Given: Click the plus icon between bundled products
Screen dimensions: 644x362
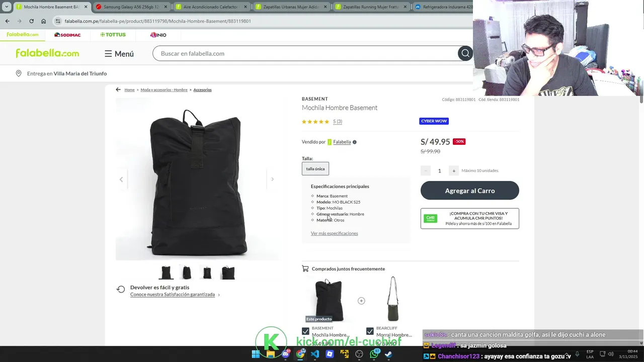Looking at the screenshot, I should pyautogui.click(x=361, y=301).
